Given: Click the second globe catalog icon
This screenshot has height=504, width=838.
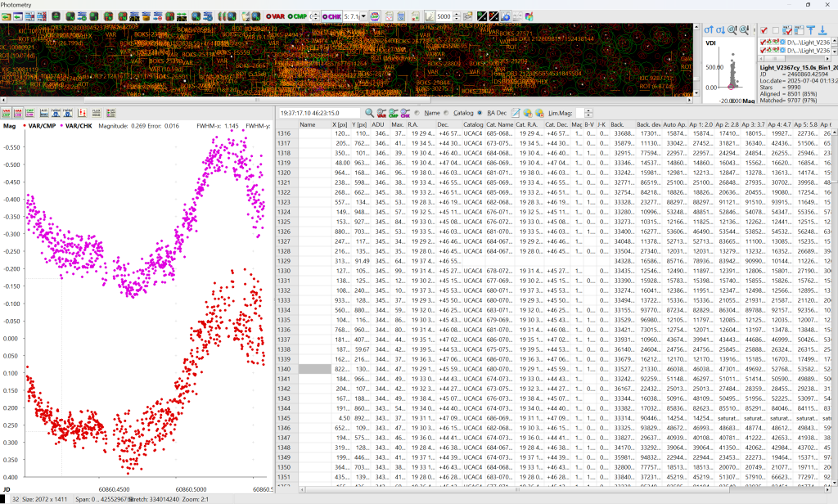Looking at the screenshot, I should (539, 113).
